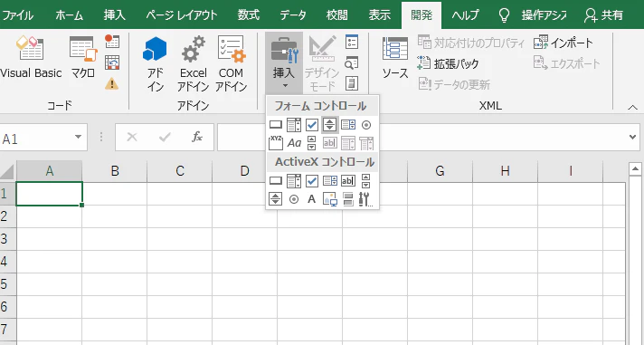Click the インポート XML button
The image size is (644, 345).
coord(563,43)
